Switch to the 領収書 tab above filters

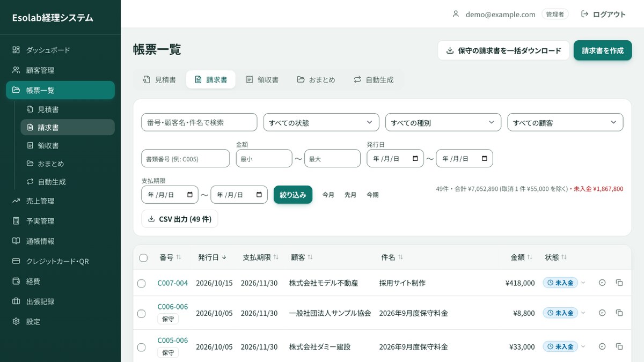(x=262, y=80)
